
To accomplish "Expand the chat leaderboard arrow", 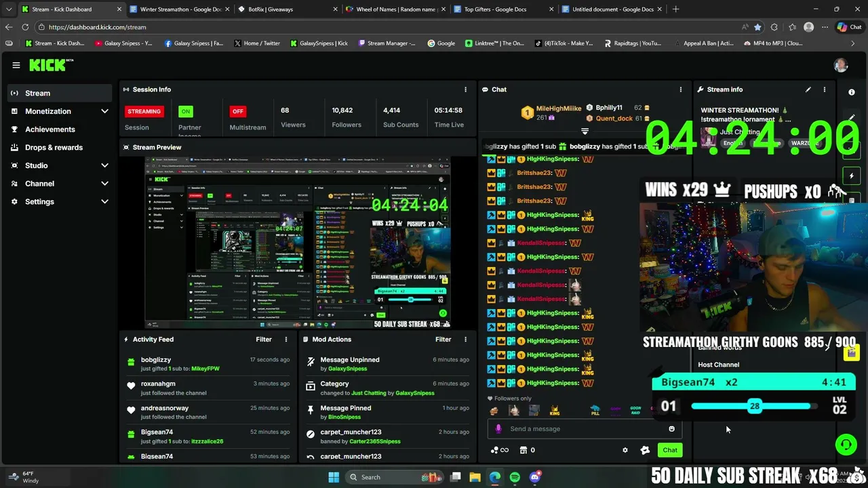I will pos(585,131).
